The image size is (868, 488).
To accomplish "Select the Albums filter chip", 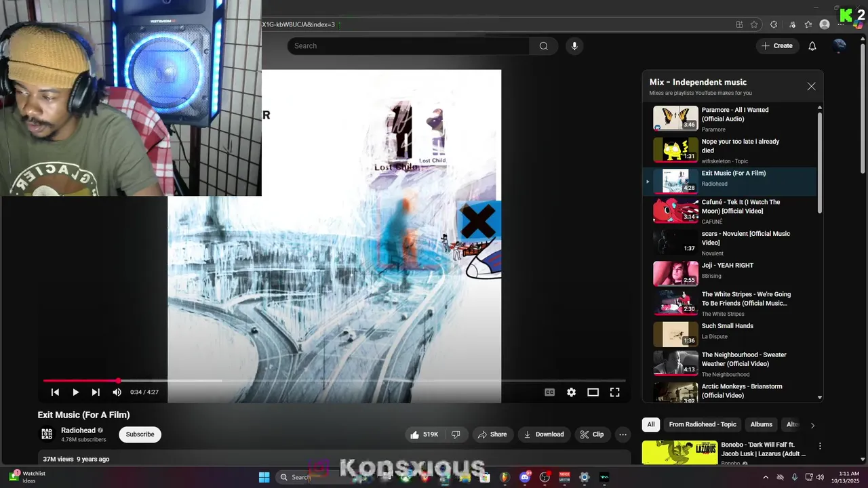I will pos(761,424).
